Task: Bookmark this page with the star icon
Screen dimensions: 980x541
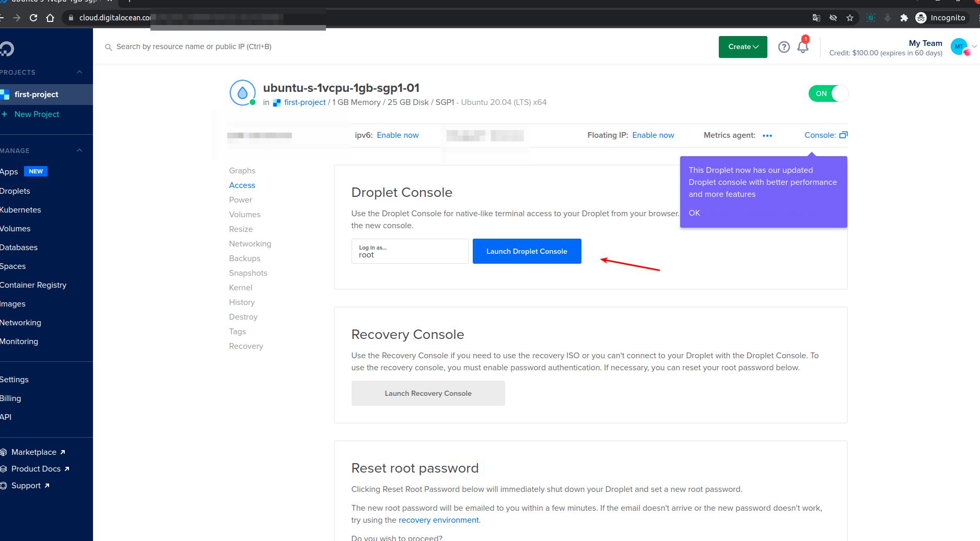Action: (850, 18)
